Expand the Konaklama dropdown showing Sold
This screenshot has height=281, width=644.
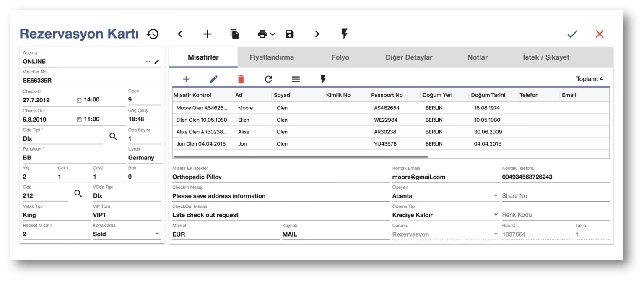[x=157, y=234]
